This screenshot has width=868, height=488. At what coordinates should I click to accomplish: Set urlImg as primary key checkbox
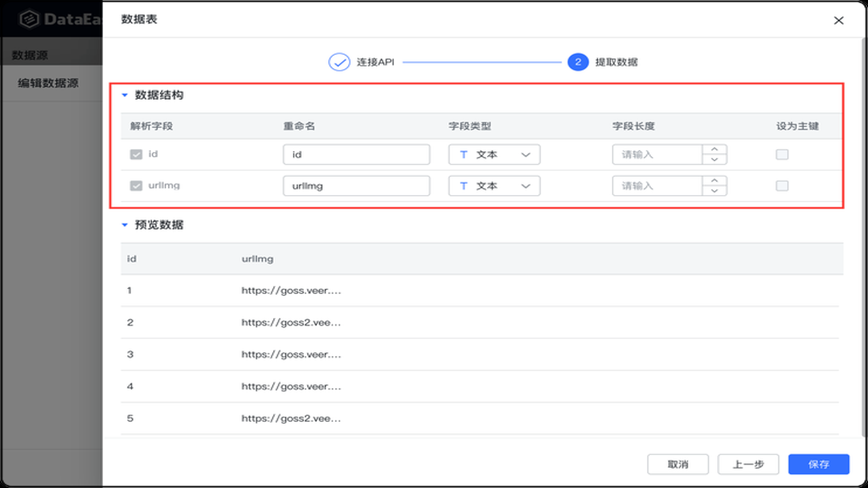coord(782,186)
